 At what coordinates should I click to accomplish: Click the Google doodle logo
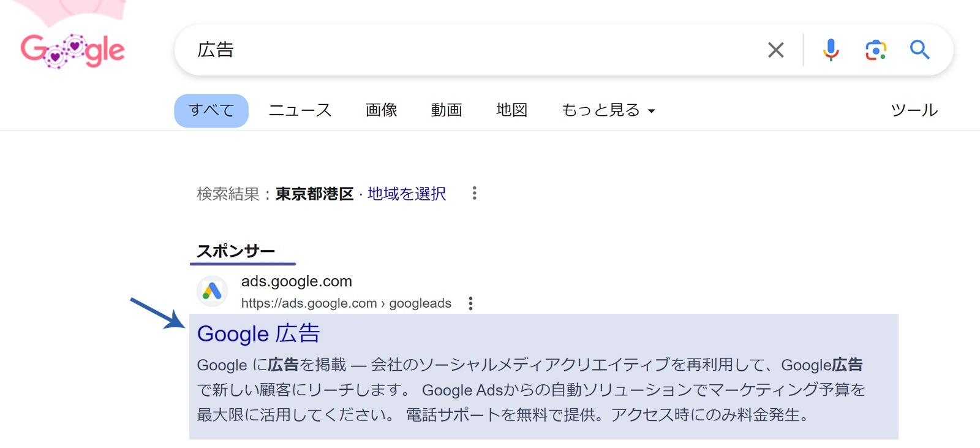(72, 50)
